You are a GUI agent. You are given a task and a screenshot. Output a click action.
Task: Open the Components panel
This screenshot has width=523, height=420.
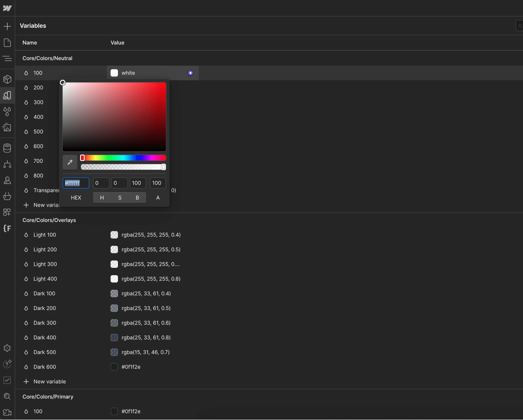click(x=7, y=79)
